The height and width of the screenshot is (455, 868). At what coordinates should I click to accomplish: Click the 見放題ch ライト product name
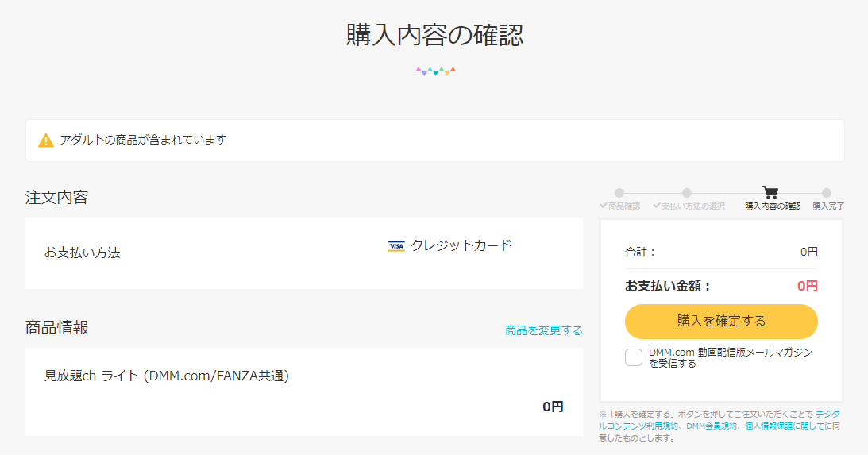[x=167, y=376]
